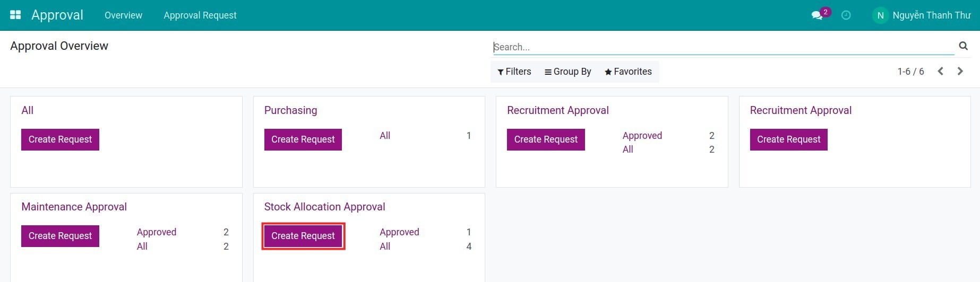
Task: Open Approved requests under Maintenance Approval
Action: (x=157, y=232)
